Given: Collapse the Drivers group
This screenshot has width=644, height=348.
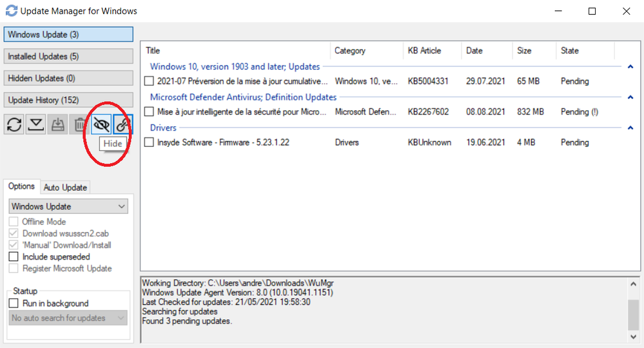Looking at the screenshot, I should 630,128.
